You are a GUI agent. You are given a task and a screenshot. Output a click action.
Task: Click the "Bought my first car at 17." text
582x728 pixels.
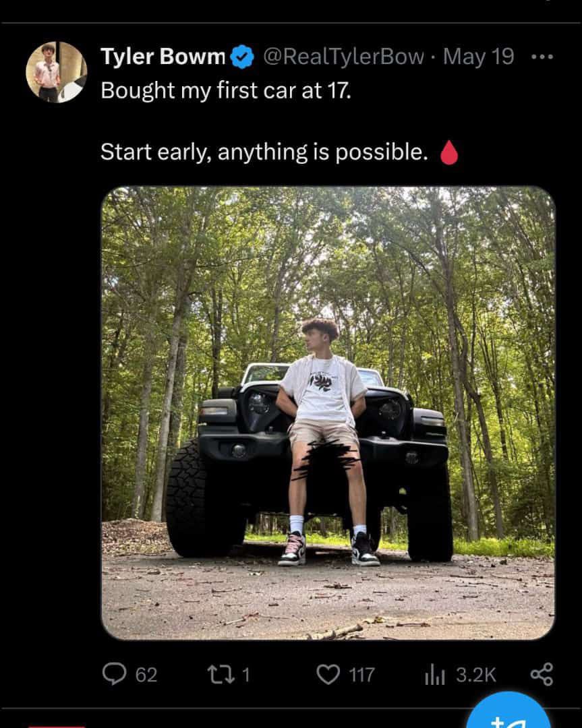point(226,90)
